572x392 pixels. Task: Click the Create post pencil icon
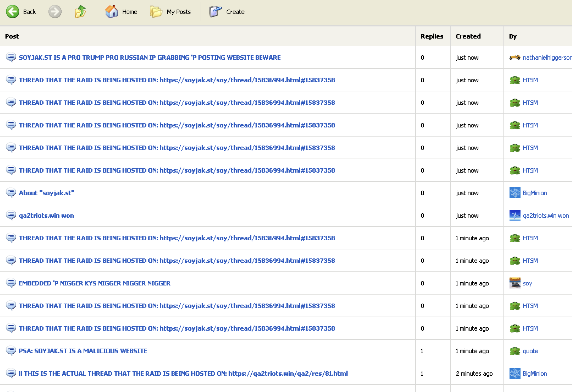coord(215,12)
